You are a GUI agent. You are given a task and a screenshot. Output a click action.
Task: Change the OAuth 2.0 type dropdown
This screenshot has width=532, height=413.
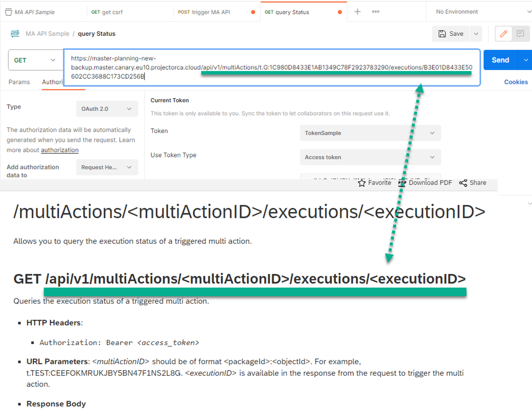pos(107,109)
